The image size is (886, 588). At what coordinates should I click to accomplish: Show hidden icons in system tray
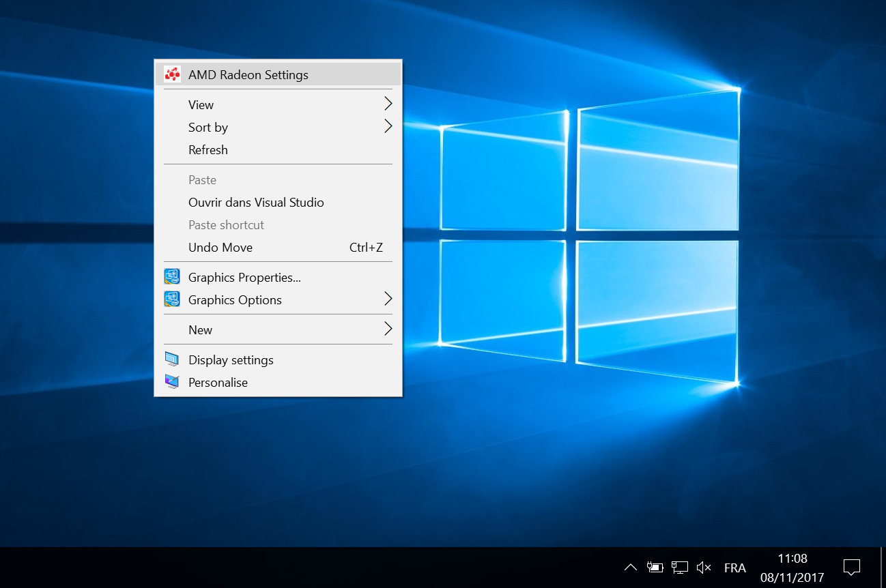(631, 567)
